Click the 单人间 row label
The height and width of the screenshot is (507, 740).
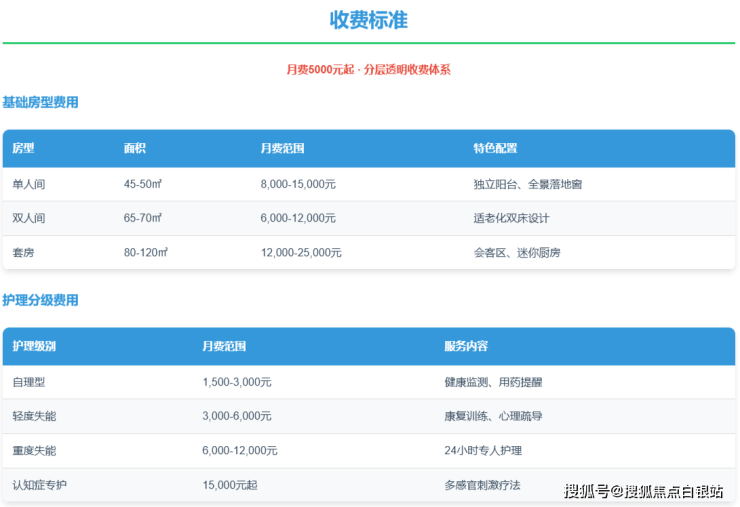point(29,184)
